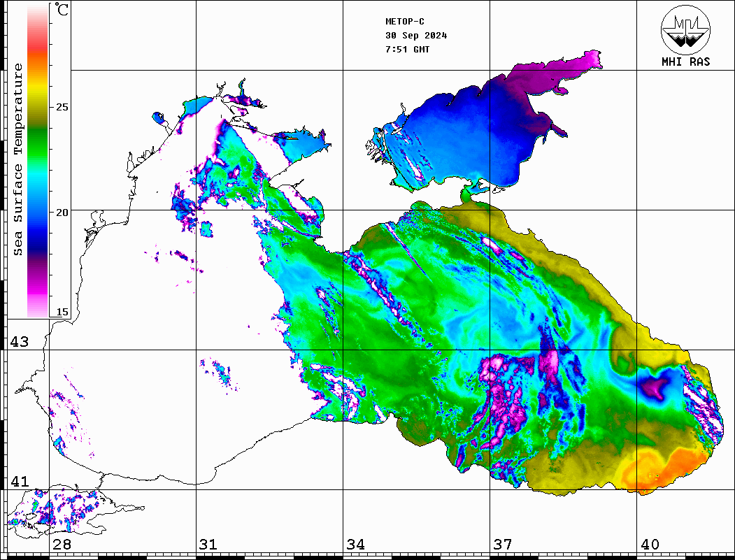Click the 20 tick on temperature scale
Viewport: 735px width, 560px height.
pyautogui.click(x=62, y=213)
